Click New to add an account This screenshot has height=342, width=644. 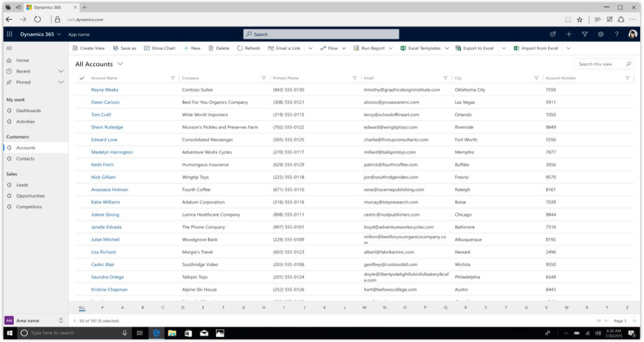pyautogui.click(x=192, y=48)
